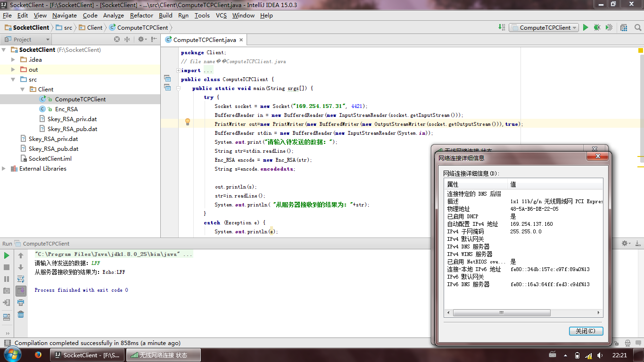Open the Navigate menu

point(65,16)
